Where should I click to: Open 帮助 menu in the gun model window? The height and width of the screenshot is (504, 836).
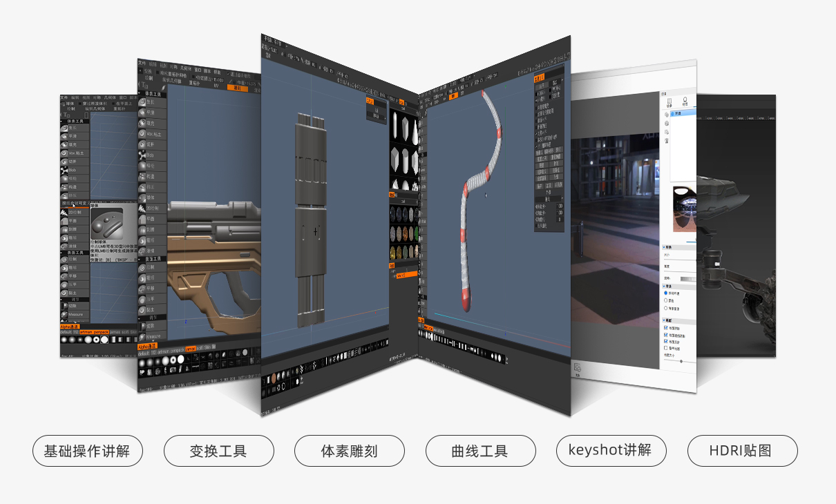coord(217,72)
